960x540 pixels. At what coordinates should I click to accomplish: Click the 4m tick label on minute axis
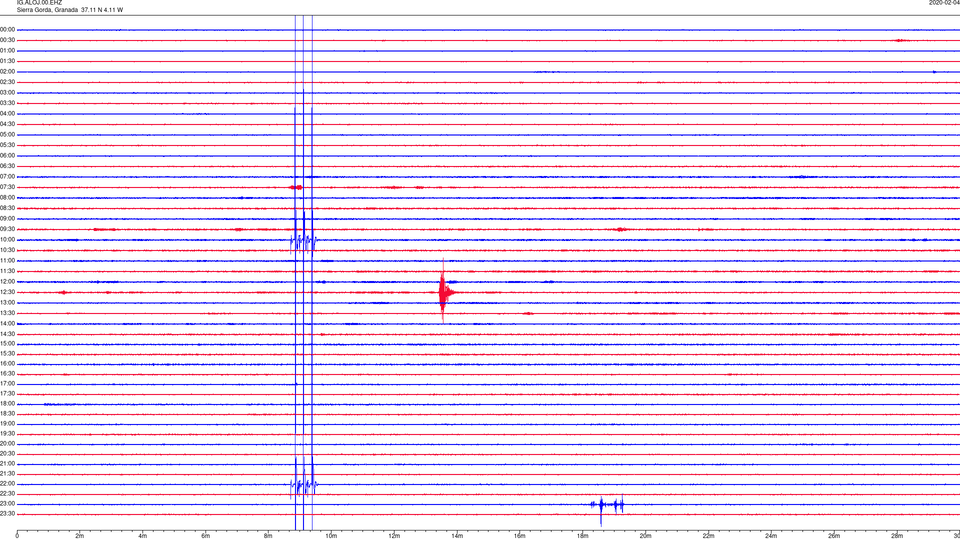(x=143, y=536)
